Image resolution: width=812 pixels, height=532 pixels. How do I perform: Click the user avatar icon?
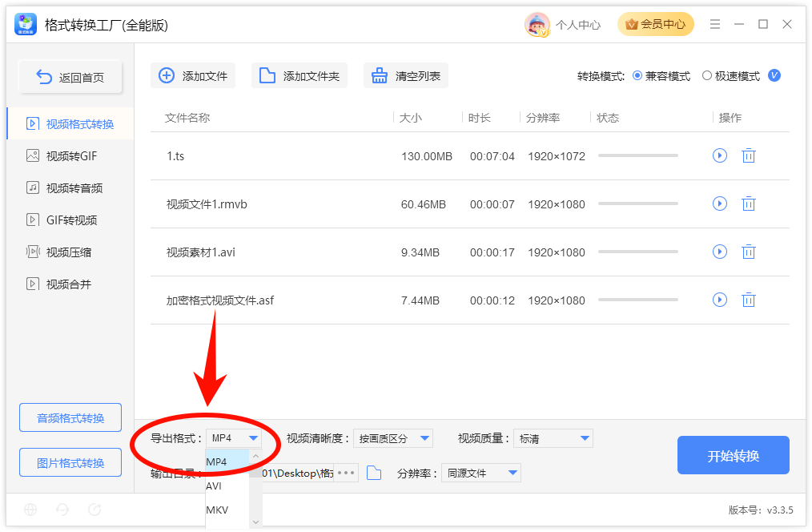pos(537,24)
